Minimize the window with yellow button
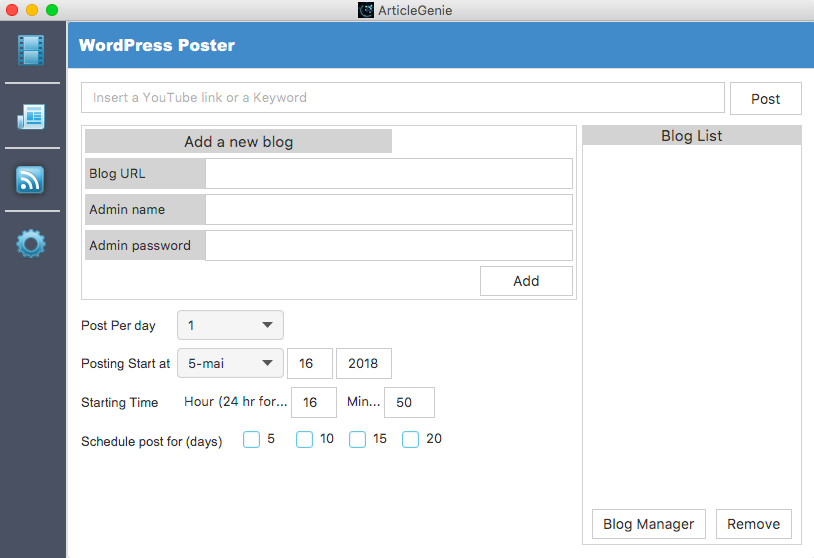The image size is (814, 558). coord(32,10)
